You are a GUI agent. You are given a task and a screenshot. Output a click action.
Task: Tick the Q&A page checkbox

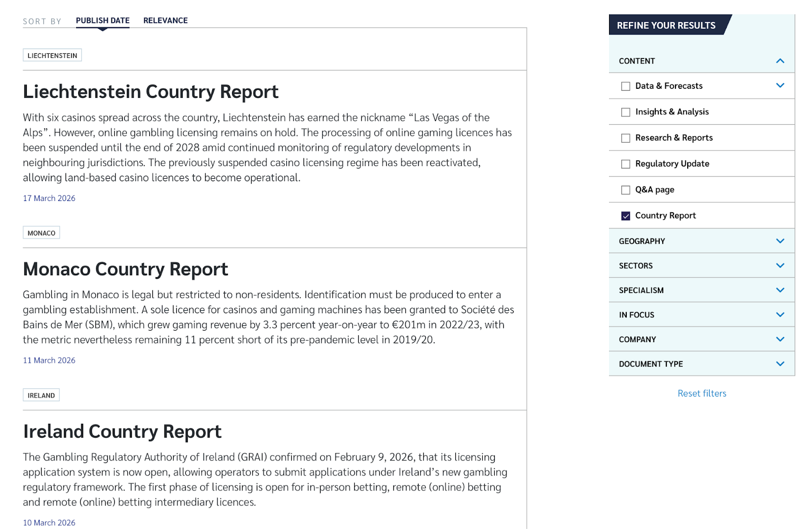626,190
